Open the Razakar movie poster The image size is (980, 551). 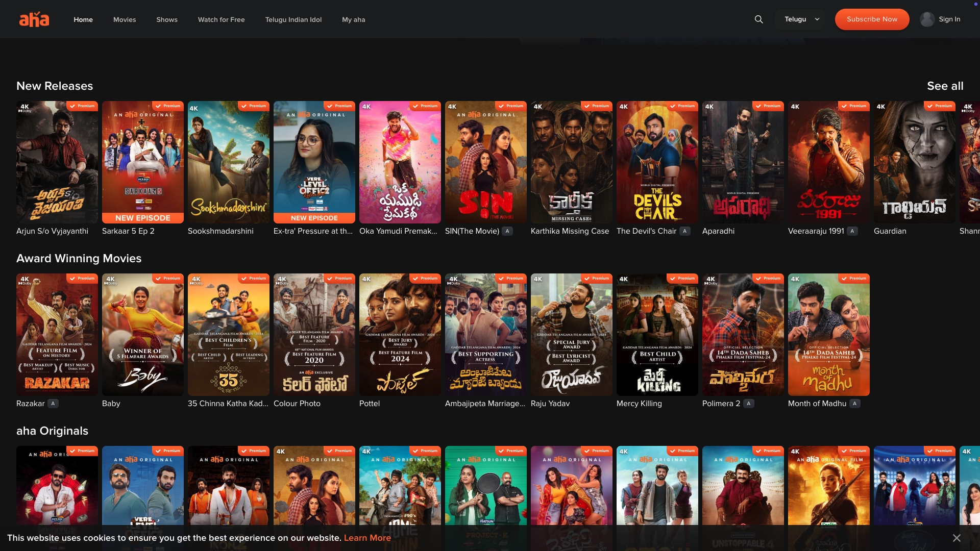57,335
